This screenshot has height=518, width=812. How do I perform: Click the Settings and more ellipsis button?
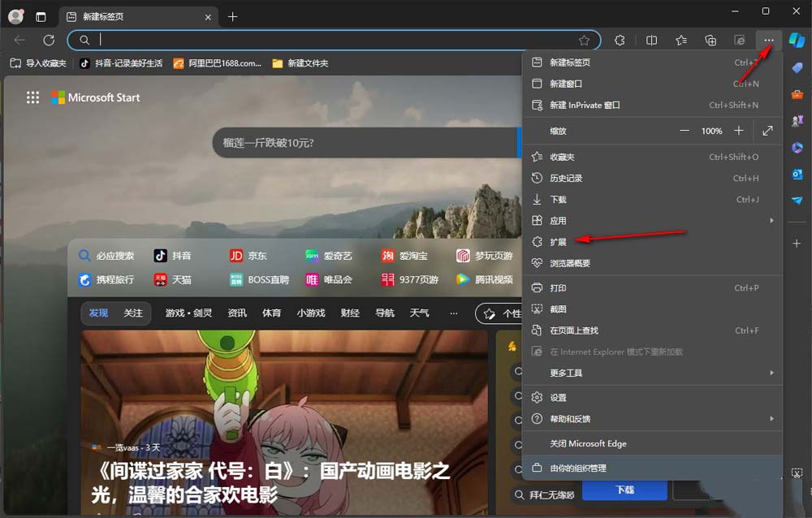click(768, 40)
